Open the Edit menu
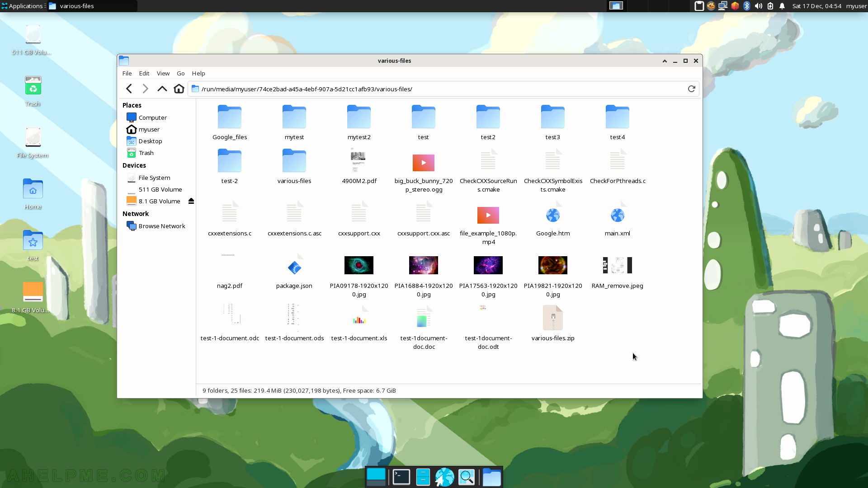The height and width of the screenshot is (488, 868). point(144,73)
